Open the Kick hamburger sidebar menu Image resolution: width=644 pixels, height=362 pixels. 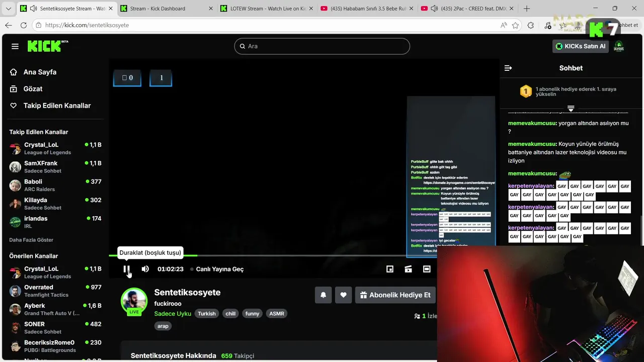[x=15, y=46]
